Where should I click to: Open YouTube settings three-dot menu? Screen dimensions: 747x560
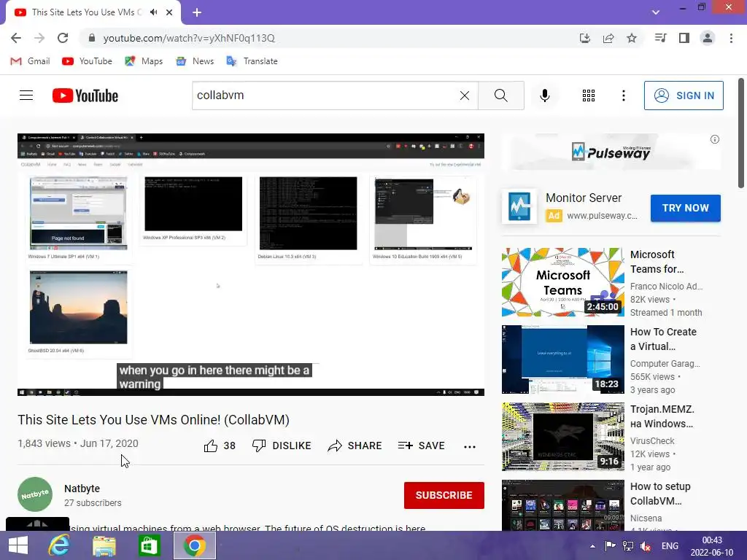(x=624, y=96)
